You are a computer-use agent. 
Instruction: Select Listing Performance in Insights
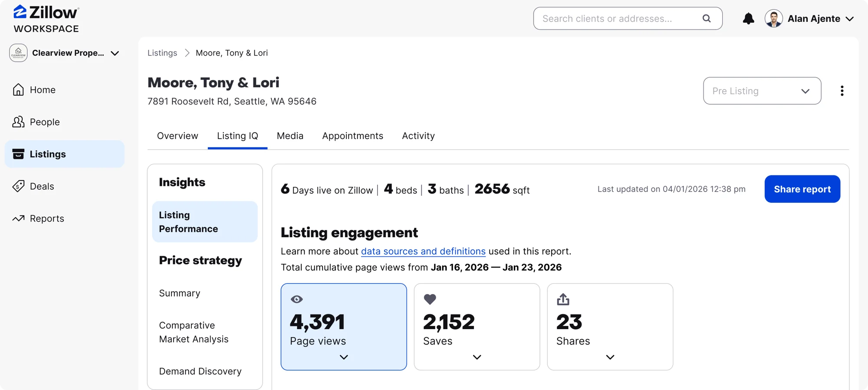(205, 221)
